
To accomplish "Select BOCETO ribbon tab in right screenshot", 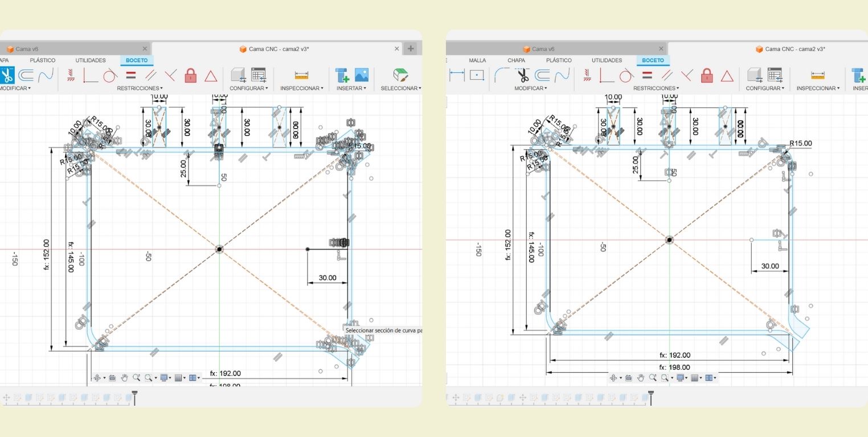I will point(653,60).
